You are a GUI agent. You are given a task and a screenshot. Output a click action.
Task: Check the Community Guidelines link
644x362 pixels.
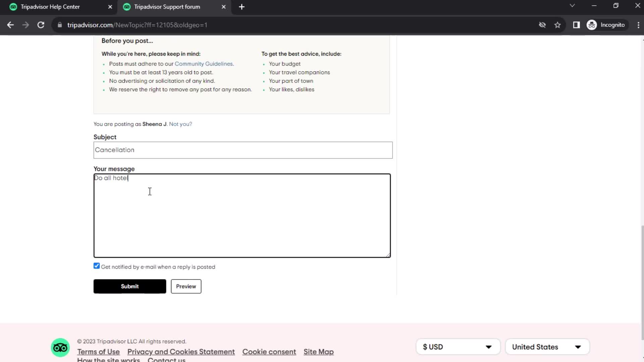pyautogui.click(x=204, y=64)
